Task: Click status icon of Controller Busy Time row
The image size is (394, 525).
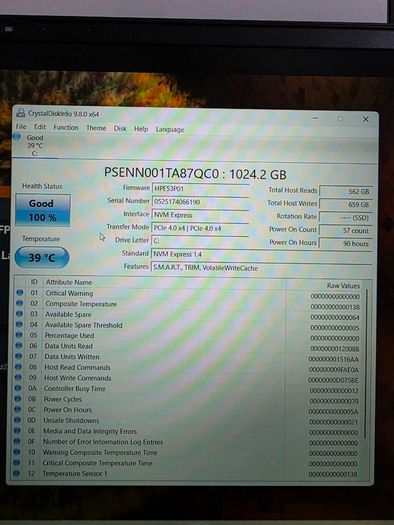Action: coord(18,388)
